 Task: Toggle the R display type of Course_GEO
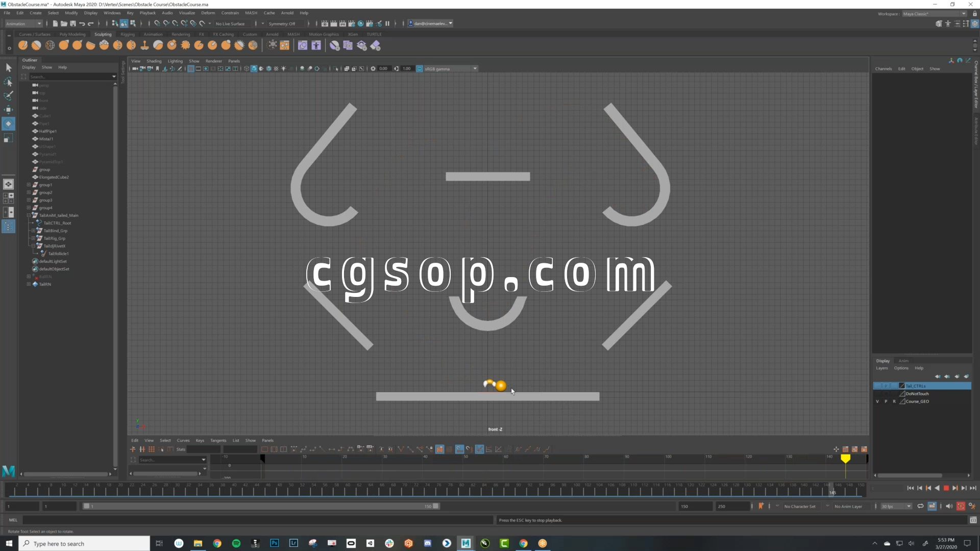point(894,402)
